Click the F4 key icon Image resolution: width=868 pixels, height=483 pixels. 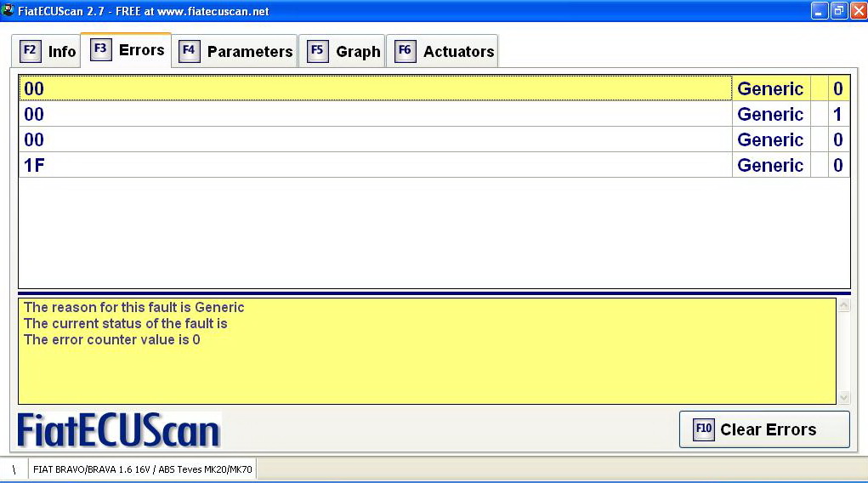point(189,52)
